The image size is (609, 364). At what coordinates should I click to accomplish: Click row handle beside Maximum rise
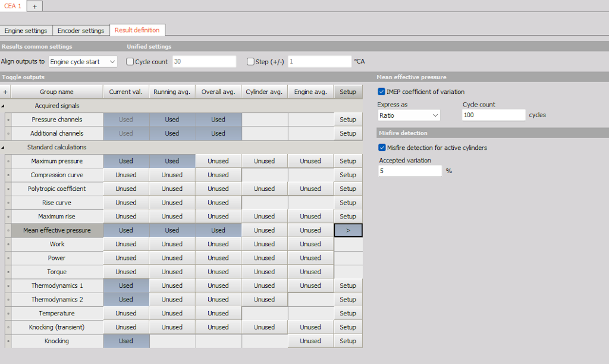click(8, 216)
